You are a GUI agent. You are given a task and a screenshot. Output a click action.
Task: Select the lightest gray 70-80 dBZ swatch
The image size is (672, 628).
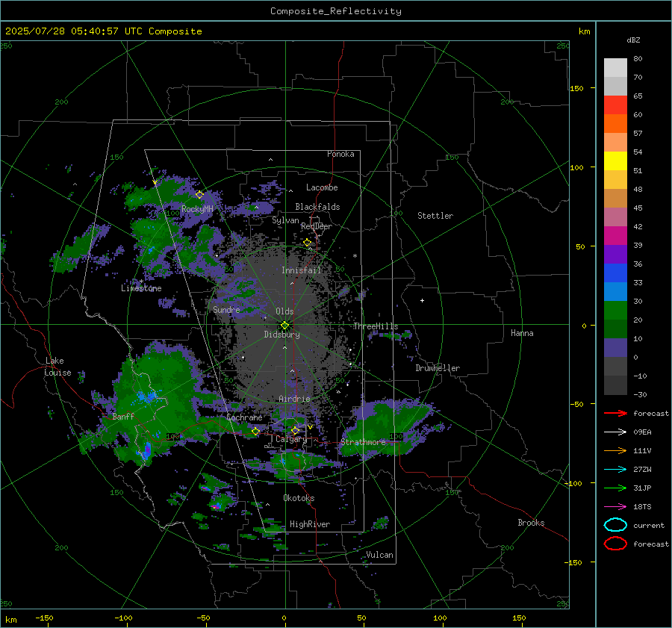[x=615, y=68]
